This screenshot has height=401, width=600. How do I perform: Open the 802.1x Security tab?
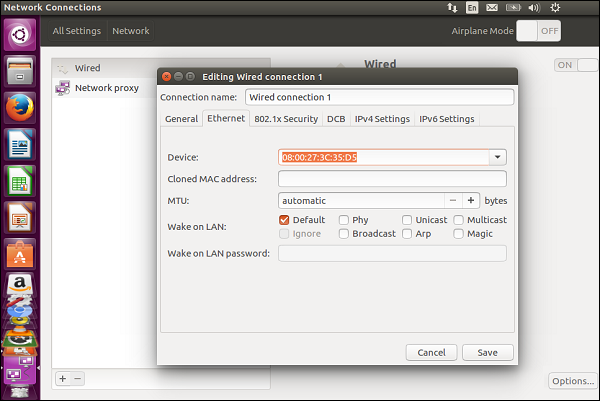tap(285, 119)
